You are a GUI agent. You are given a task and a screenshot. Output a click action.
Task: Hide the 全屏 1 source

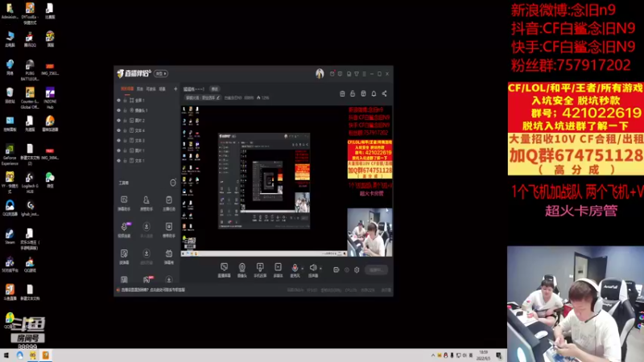click(118, 100)
